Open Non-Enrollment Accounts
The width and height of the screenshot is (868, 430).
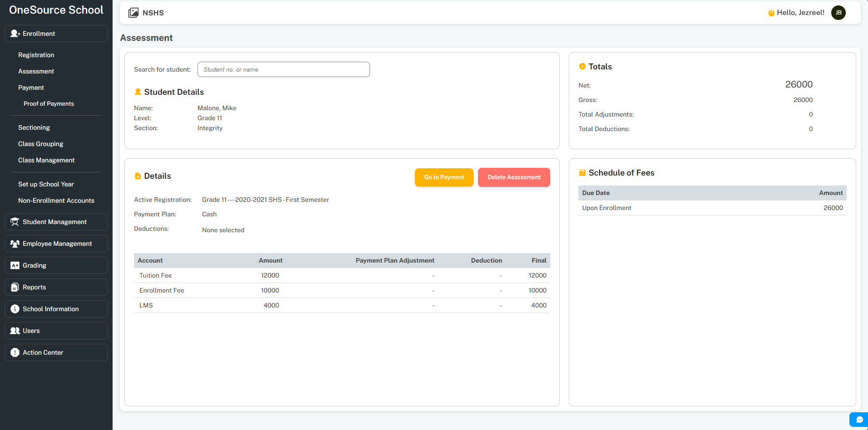pyautogui.click(x=56, y=200)
